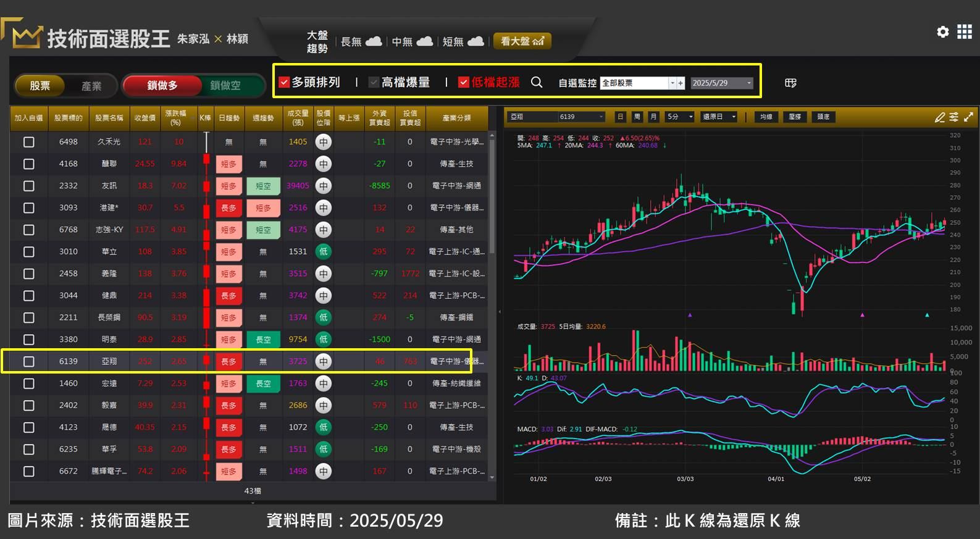This screenshot has width=980, height=539.
Task: Sort by 成交量(張) column header
Action: (x=298, y=118)
